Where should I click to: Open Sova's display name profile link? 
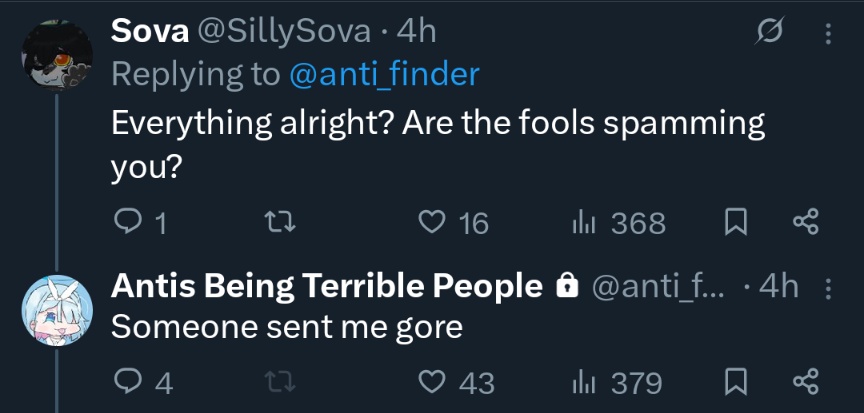pos(149,31)
